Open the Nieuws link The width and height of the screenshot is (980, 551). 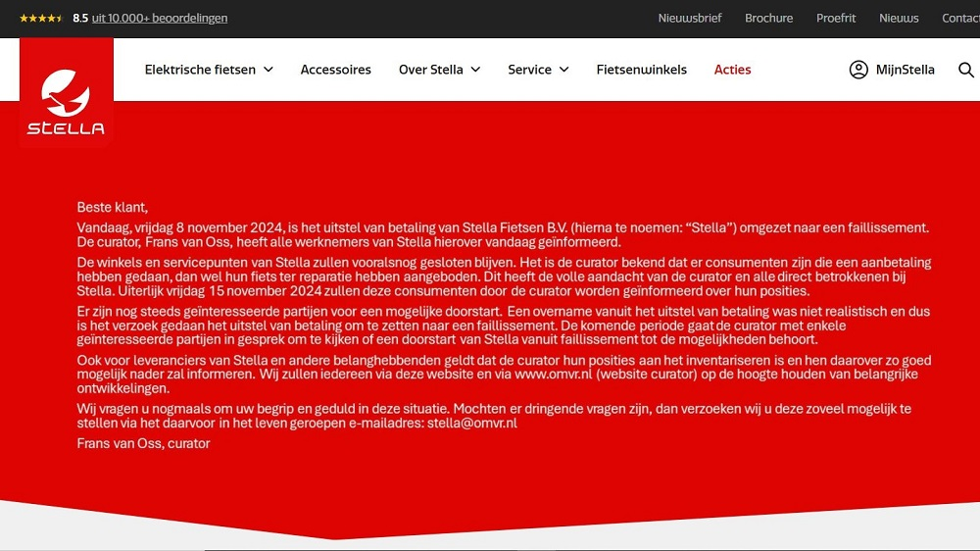coord(899,18)
